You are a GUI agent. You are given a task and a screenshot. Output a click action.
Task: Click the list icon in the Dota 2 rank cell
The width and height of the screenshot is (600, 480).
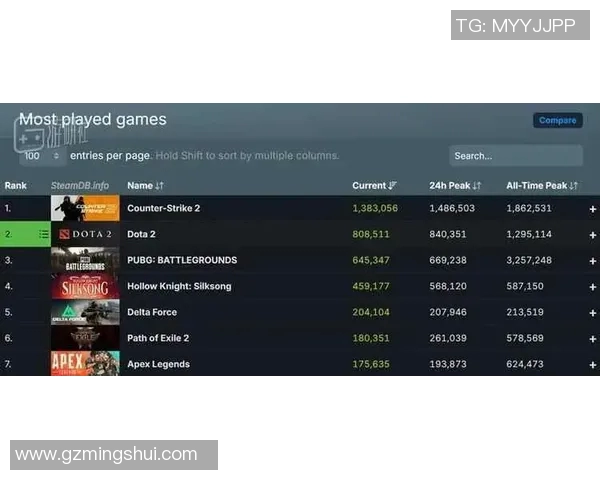[x=43, y=234]
